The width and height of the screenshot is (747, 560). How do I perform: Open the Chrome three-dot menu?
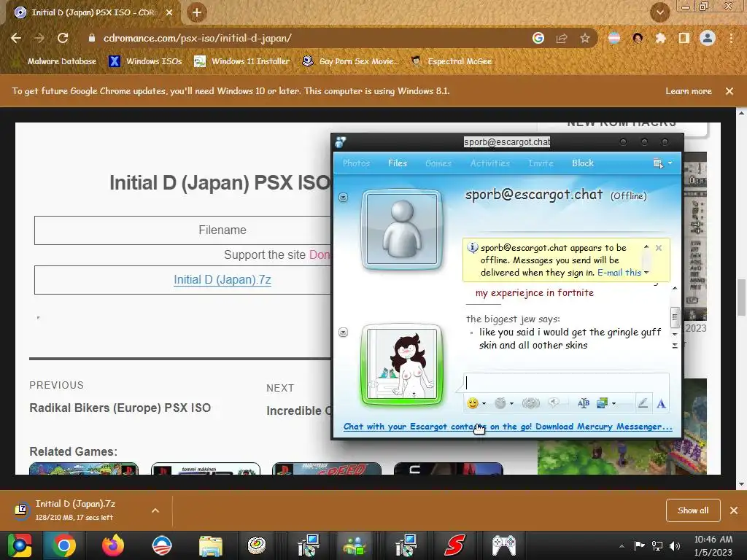point(731,38)
